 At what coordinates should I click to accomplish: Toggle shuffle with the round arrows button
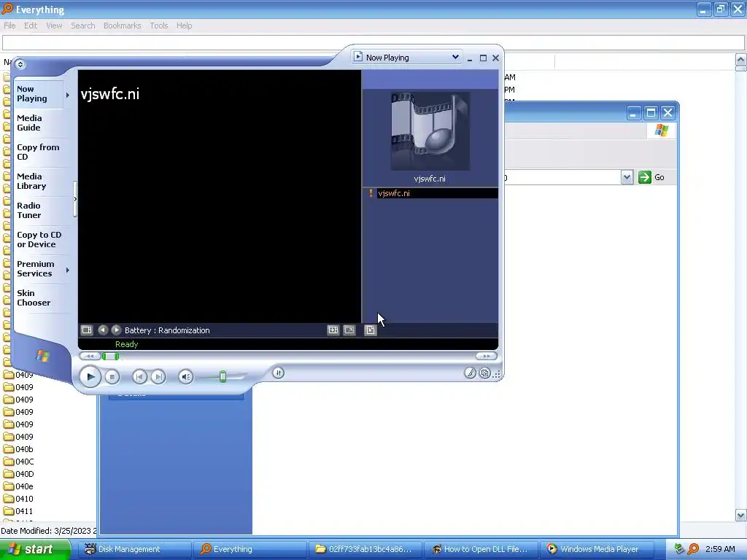click(x=278, y=373)
